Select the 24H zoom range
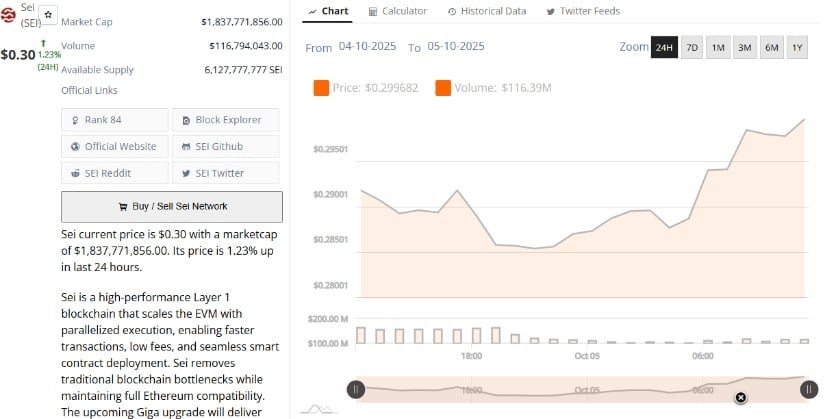The image size is (825, 419). [x=664, y=48]
